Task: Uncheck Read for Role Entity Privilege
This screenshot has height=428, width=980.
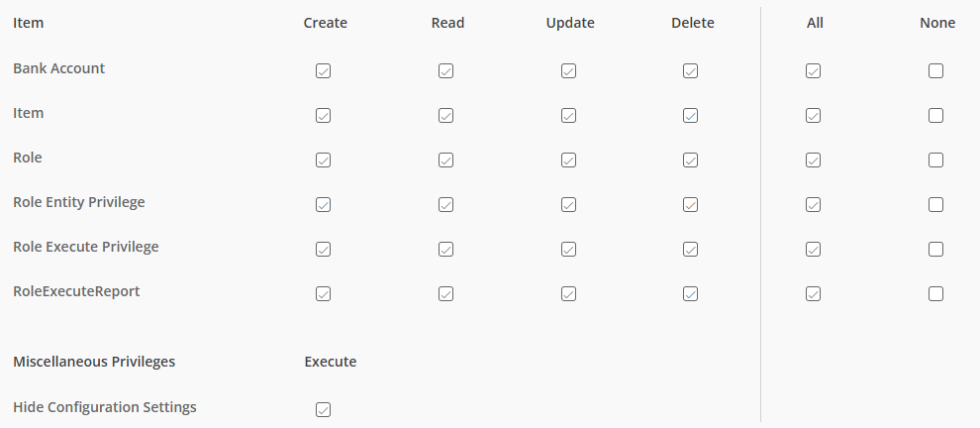Action: point(445,205)
